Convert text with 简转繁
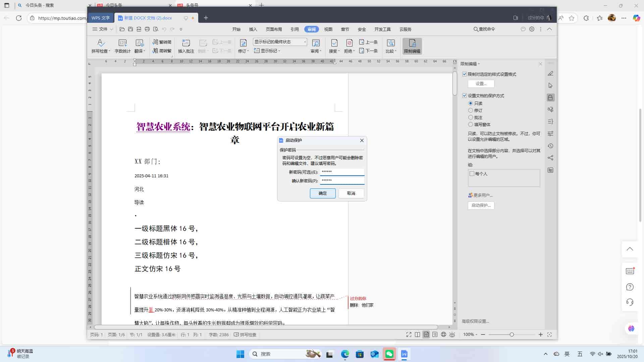 coord(162,51)
